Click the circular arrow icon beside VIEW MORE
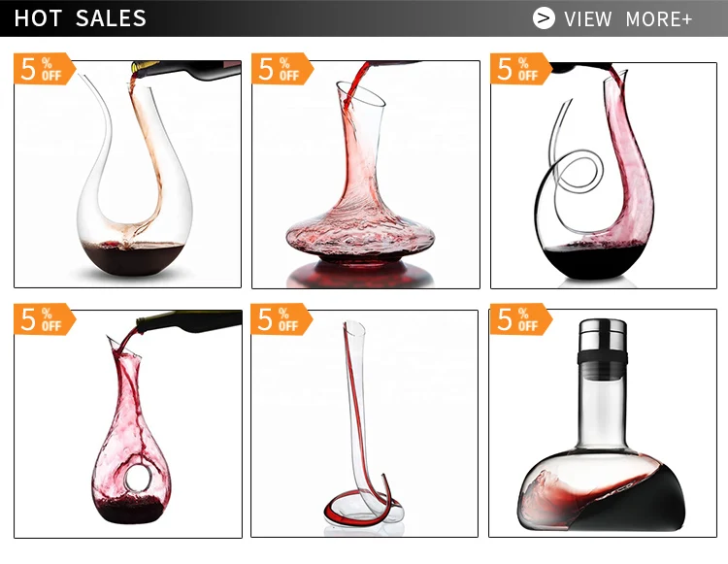This screenshot has height=564, width=728. tap(544, 18)
